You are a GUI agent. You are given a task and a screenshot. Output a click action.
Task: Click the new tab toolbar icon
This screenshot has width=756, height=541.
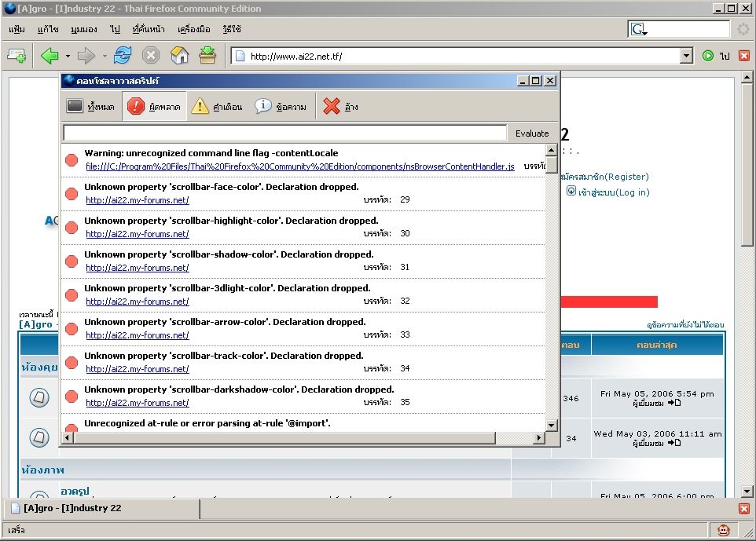tap(17, 56)
